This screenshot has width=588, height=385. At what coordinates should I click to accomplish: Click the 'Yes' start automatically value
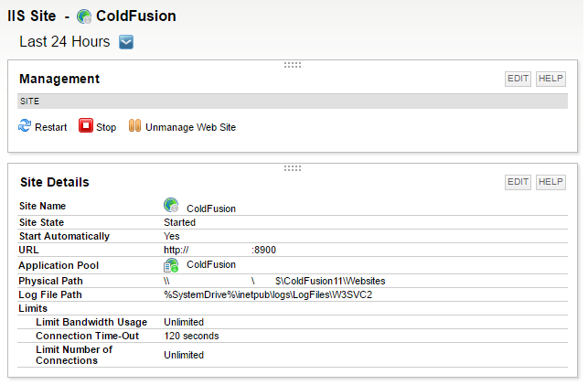coord(172,237)
